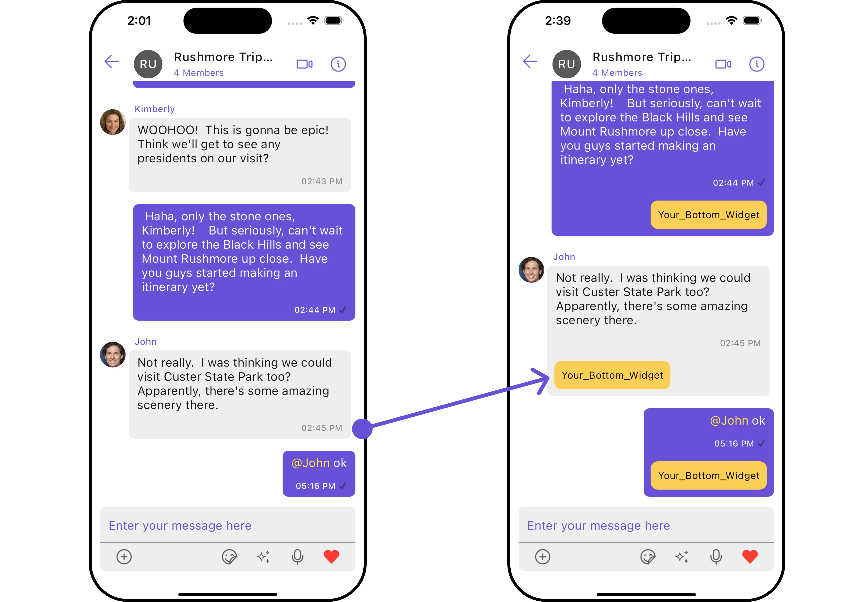Tap microphone icon in left phone composer
Screen dimensions: 868x602
297,557
